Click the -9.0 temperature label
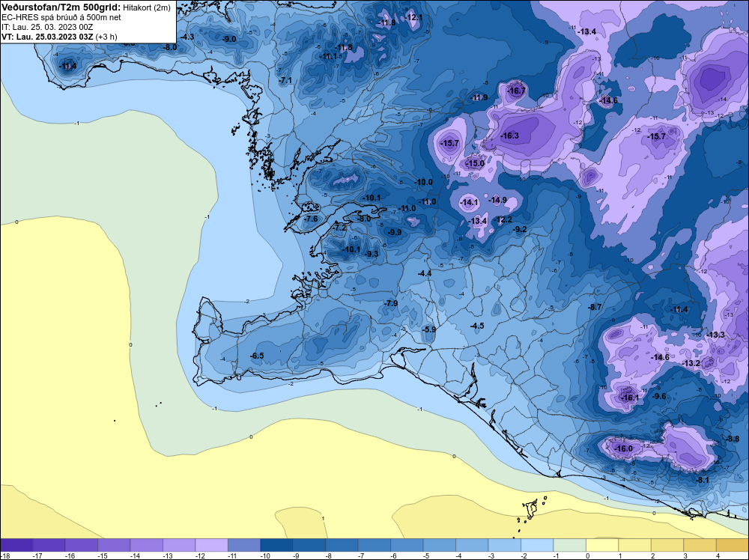The height and width of the screenshot is (560, 749). pos(230,39)
